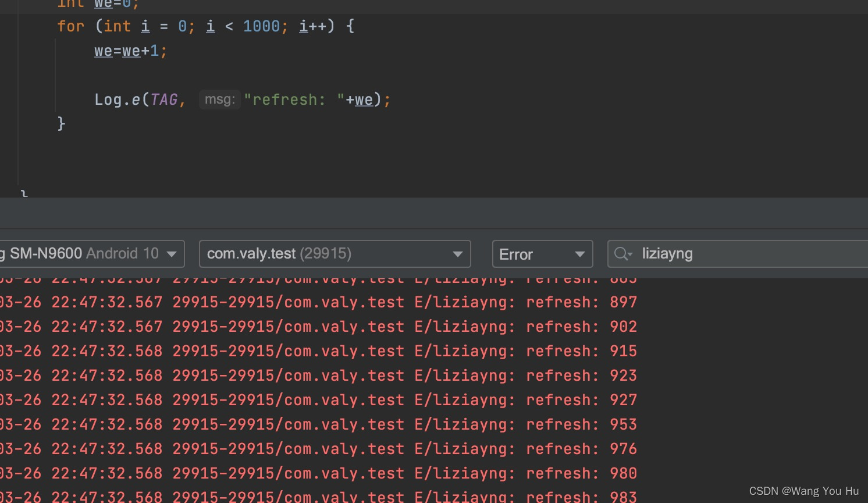Click the log line ending with refresh: 923
Screen dimensions: 868x503
318,376
